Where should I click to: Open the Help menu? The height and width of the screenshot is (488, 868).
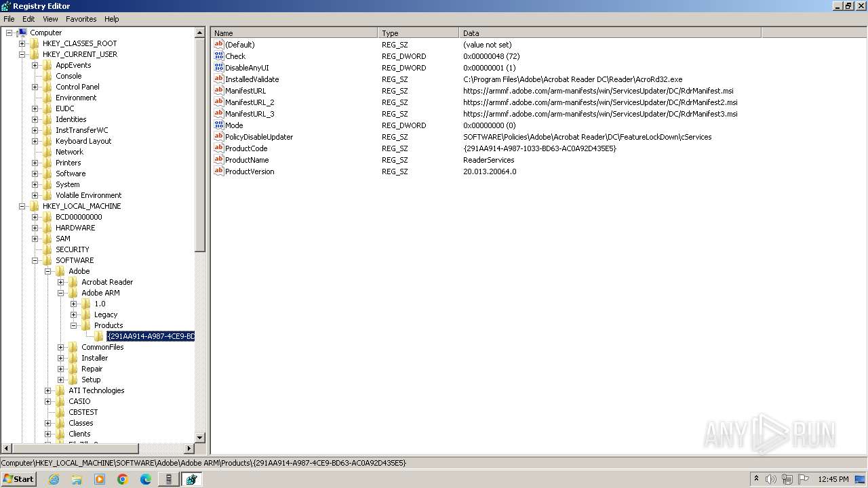(x=112, y=19)
